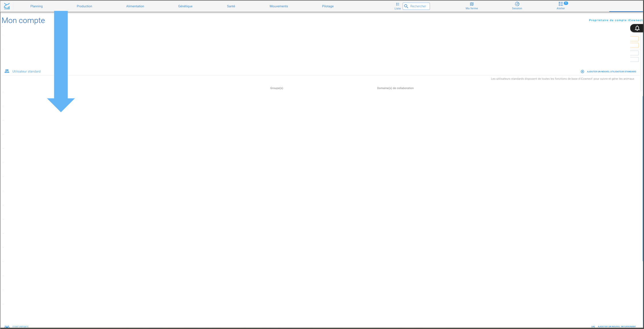The width and height of the screenshot is (644, 329).
Task: Open the Alimentation menu
Action: [135, 6]
